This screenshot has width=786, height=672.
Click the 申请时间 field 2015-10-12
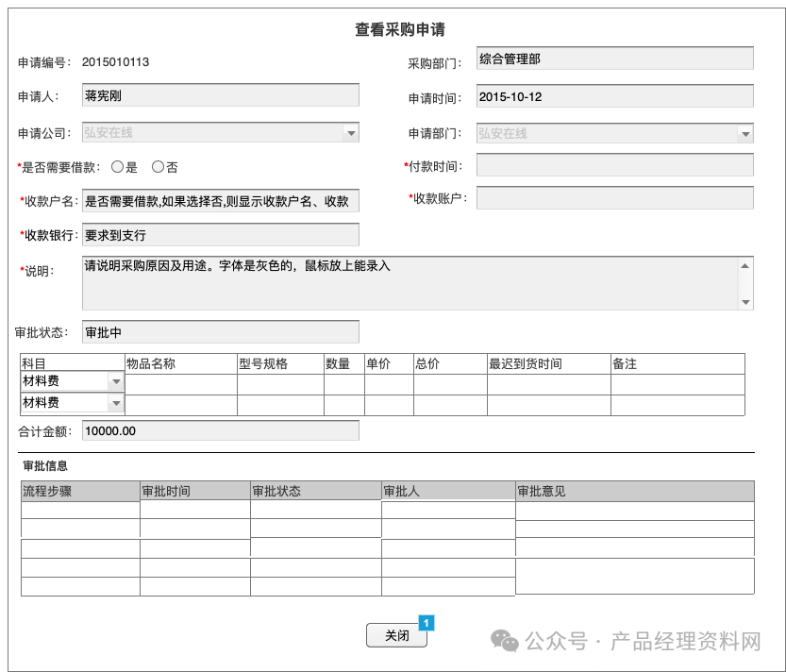click(x=615, y=96)
